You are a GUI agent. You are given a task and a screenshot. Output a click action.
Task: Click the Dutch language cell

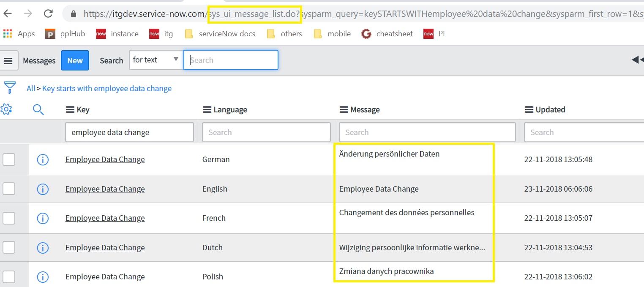click(213, 248)
